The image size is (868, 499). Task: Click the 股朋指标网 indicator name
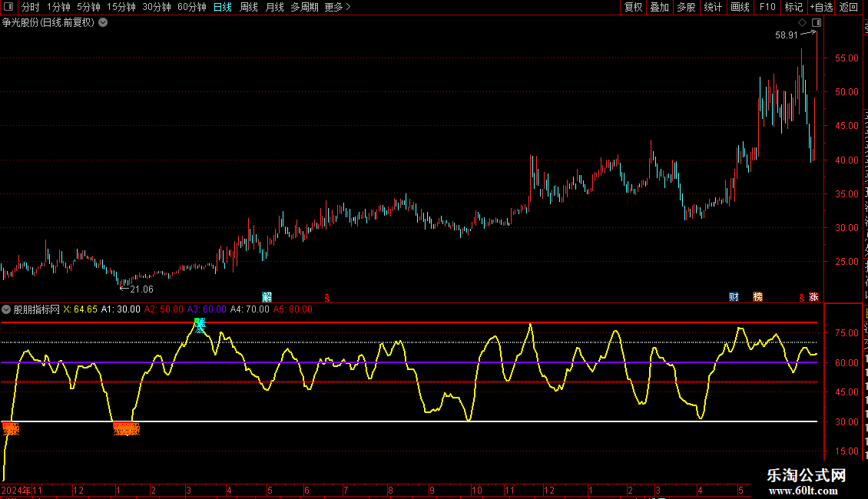(x=37, y=309)
